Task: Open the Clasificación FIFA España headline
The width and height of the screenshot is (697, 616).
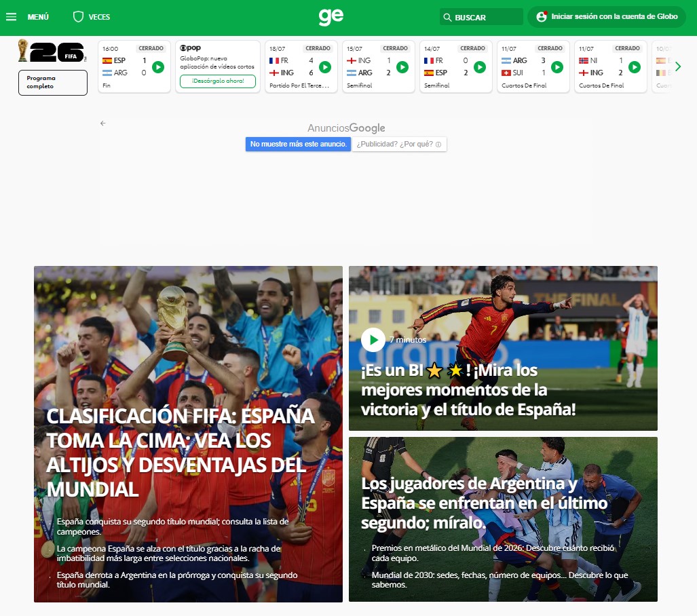Action: pyautogui.click(x=181, y=453)
